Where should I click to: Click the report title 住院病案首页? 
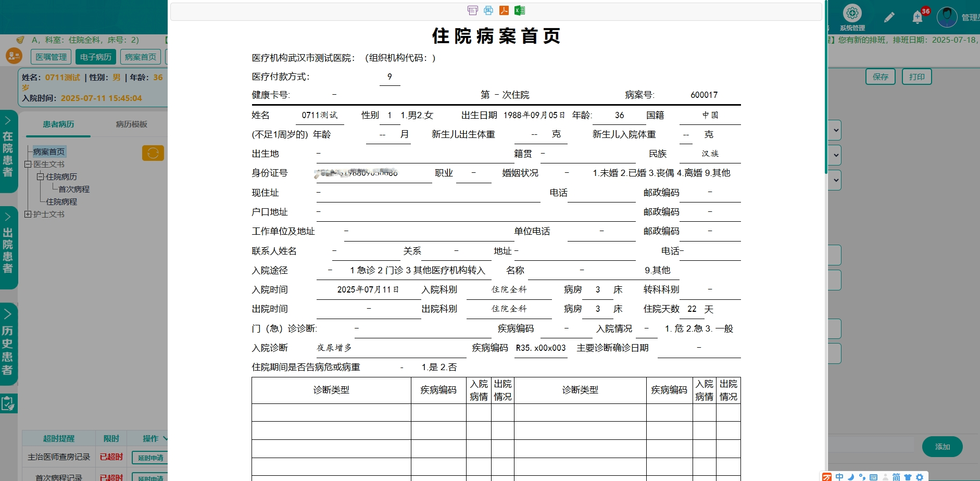(496, 36)
